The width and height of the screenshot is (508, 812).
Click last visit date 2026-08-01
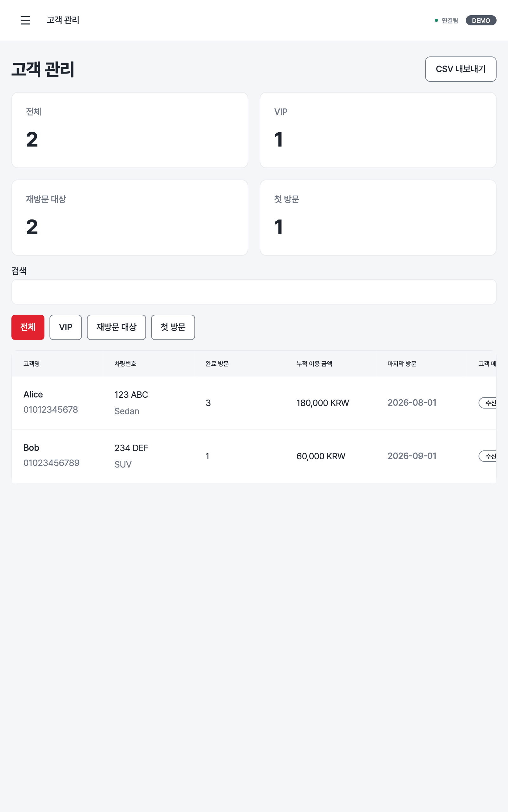click(x=412, y=403)
